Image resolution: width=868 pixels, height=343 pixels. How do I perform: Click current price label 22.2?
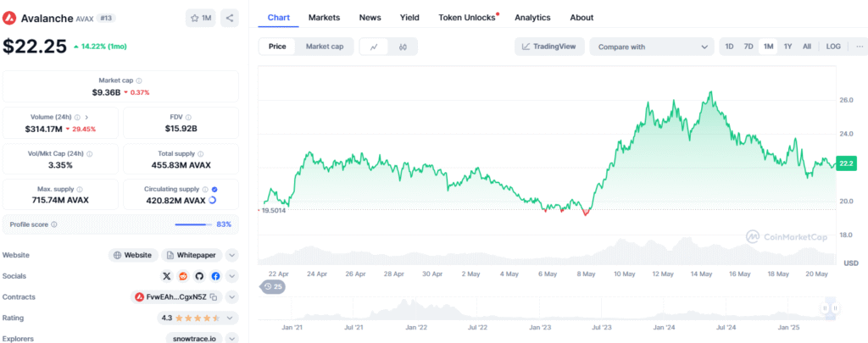[847, 163]
